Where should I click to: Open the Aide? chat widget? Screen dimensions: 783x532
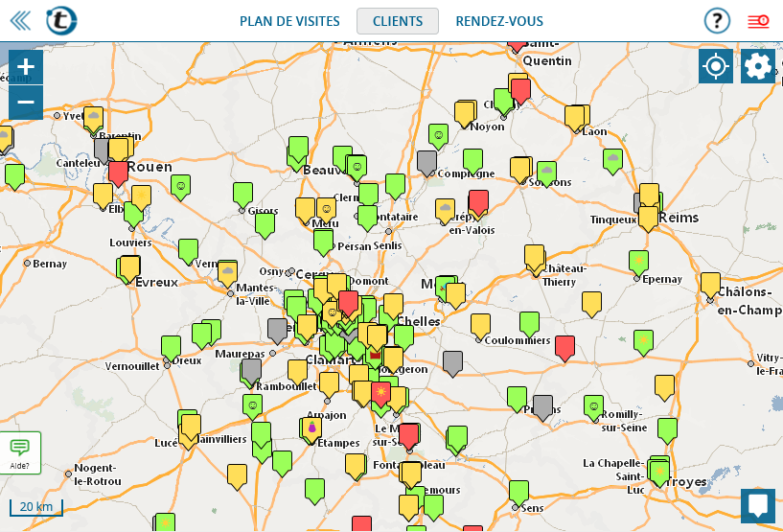(20, 453)
